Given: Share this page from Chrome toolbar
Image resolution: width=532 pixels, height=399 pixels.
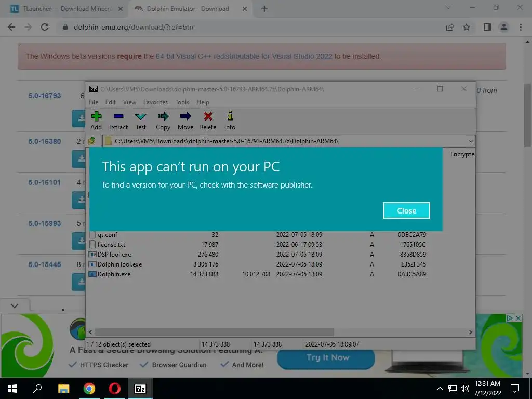Looking at the screenshot, I should tap(450, 27).
